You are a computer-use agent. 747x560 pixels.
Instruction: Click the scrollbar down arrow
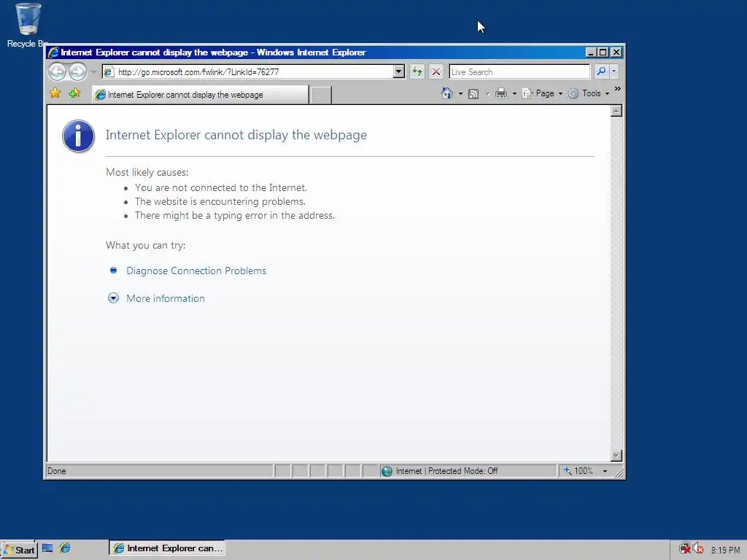(x=616, y=456)
